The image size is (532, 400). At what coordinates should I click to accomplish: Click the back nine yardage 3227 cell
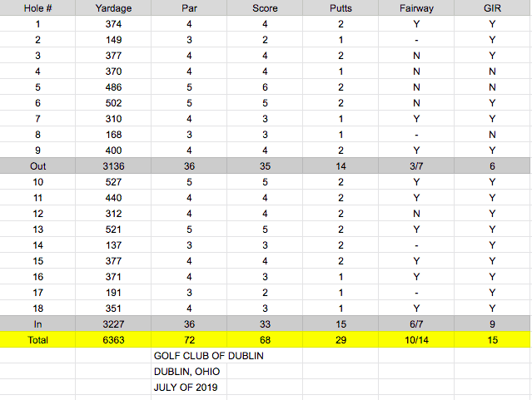click(x=112, y=323)
